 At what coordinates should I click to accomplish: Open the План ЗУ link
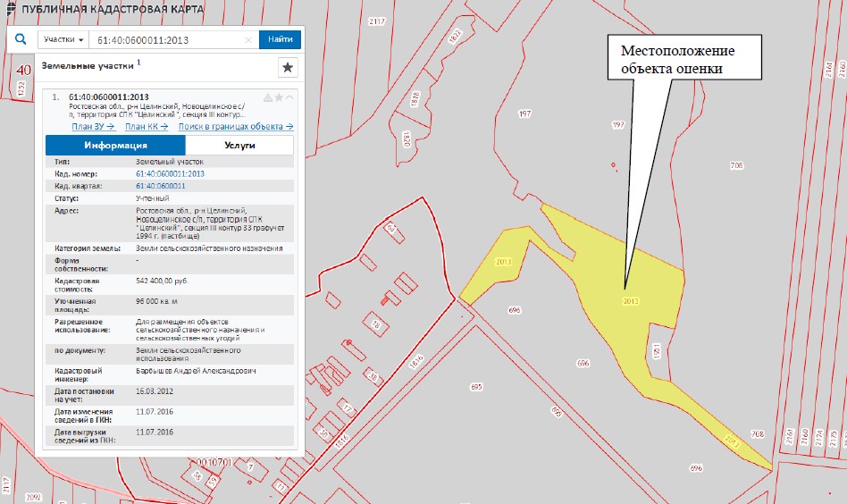click(x=94, y=126)
